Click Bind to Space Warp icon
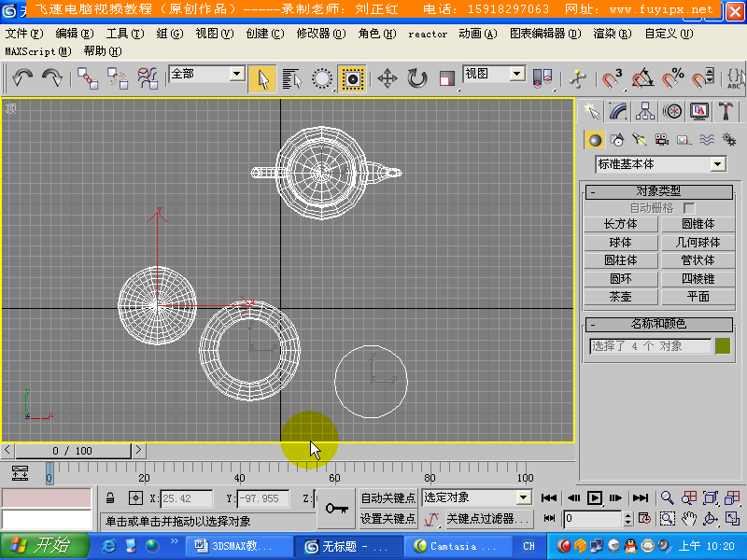Viewport: 747px width, 560px height. (148, 78)
